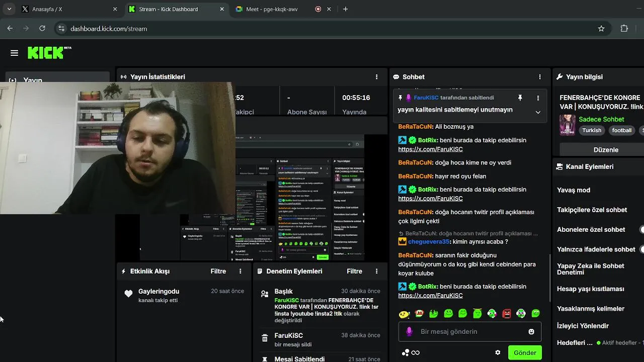This screenshot has width=644, height=362.
Task: Click FaruKiSC name in pinned message
Action: [x=426, y=98]
